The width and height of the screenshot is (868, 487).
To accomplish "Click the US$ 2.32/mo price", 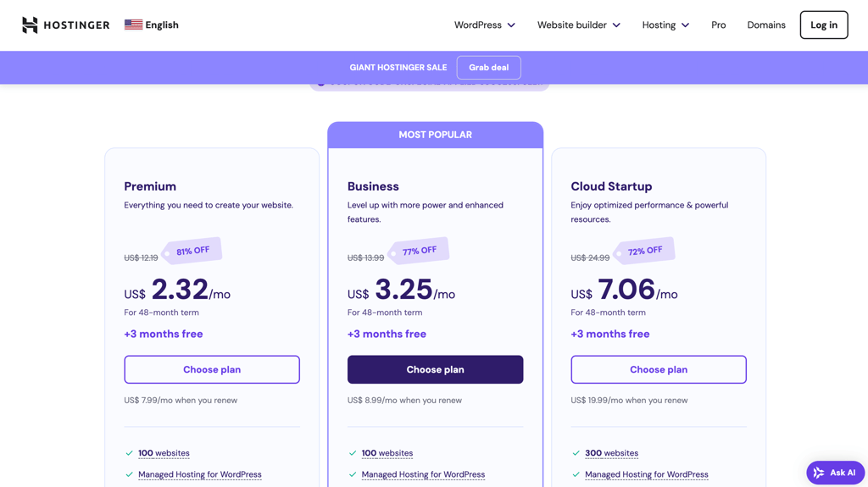I will [177, 290].
